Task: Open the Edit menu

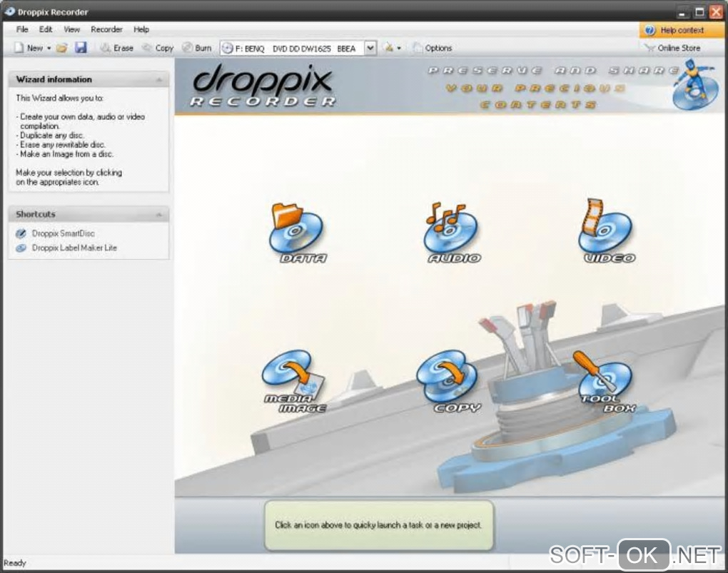Action: click(x=46, y=29)
